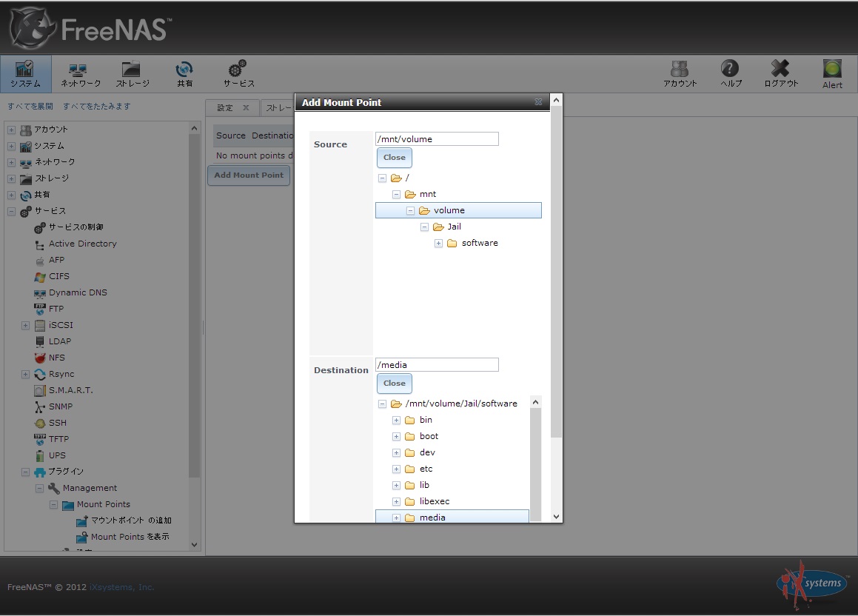Select boot folder in Destination tree
Screen dimensions: 858x616
[429, 436]
